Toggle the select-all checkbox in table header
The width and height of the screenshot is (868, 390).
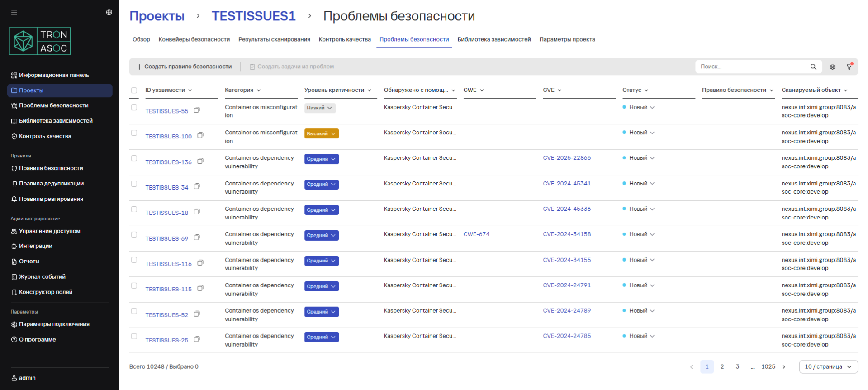click(134, 90)
